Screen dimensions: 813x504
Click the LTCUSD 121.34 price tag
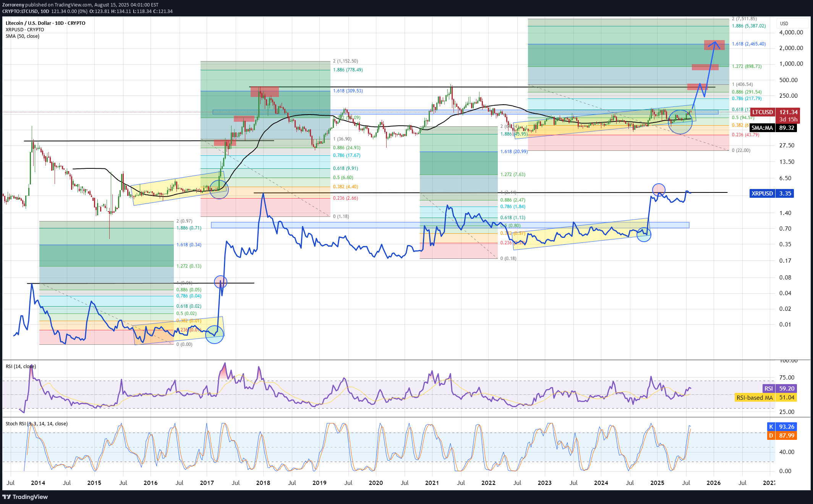click(x=775, y=112)
